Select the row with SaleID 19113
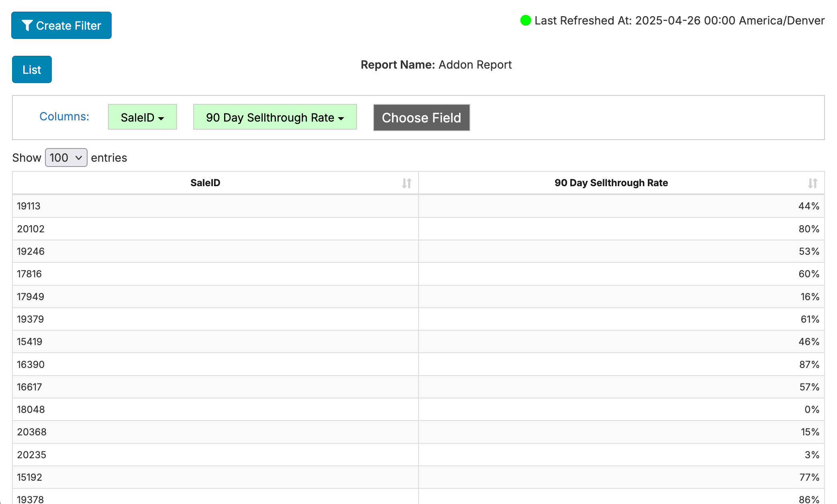This screenshot has height=504, width=837. click(29, 206)
